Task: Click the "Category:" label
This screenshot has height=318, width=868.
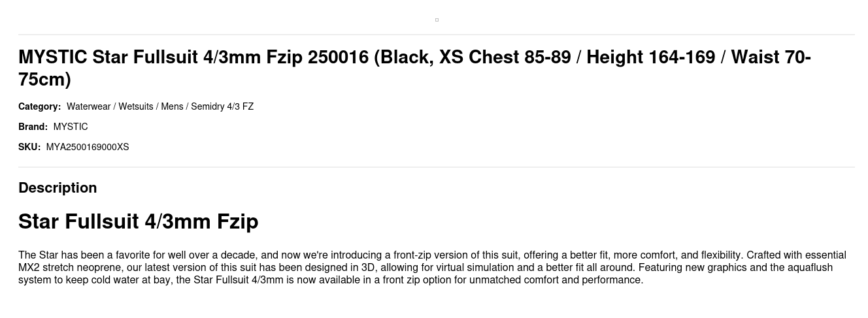Action: coord(39,106)
